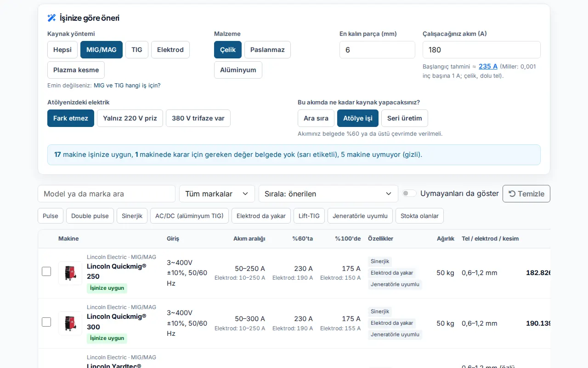Select MIG/MAG welding method
The image size is (588, 368).
point(102,50)
